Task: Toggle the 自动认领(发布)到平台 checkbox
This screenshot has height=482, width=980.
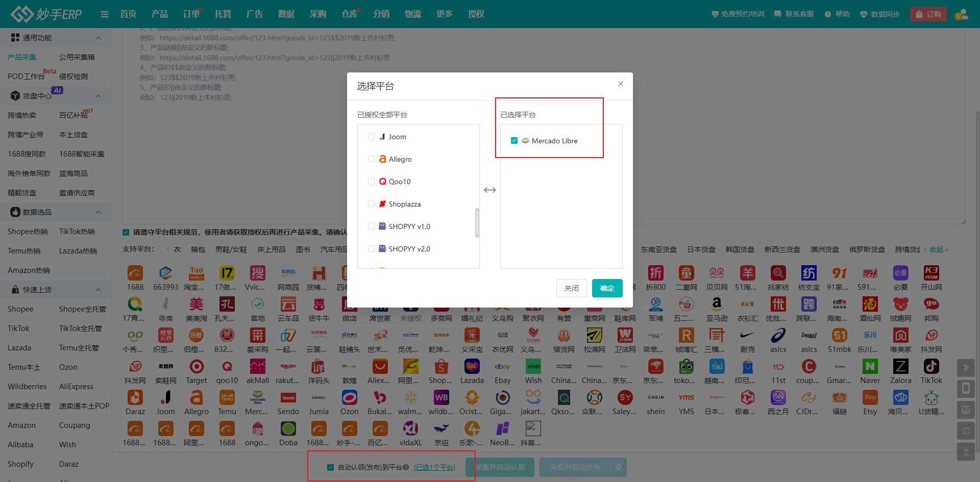Action: pos(330,467)
